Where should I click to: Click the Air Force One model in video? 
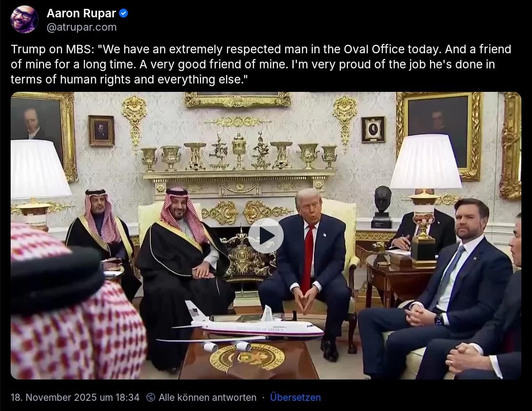(x=242, y=327)
